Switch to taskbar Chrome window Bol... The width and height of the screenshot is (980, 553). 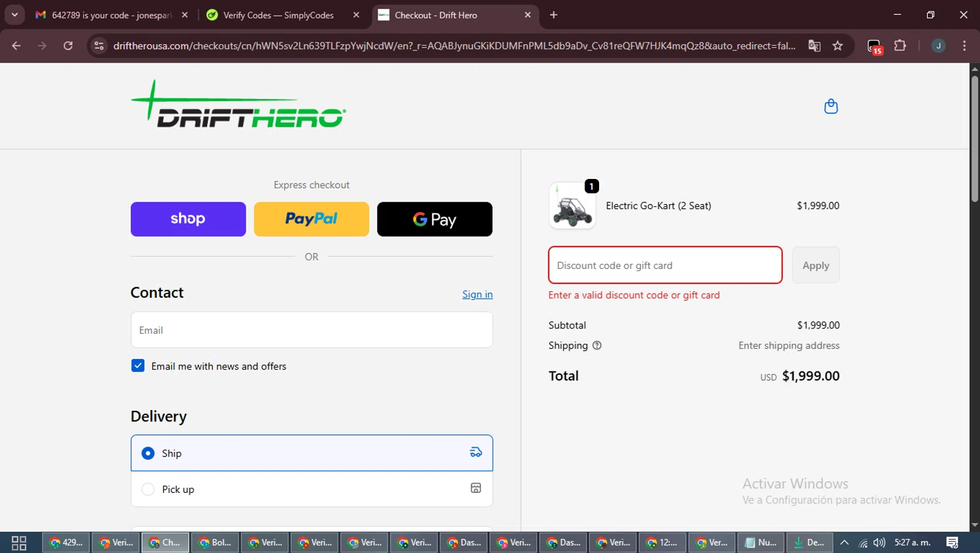click(216, 543)
